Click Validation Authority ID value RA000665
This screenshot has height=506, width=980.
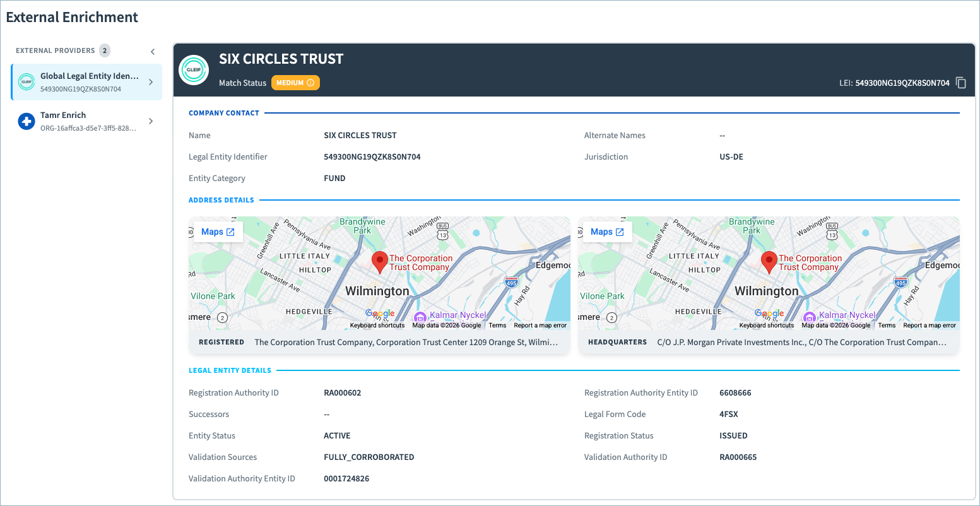pos(738,457)
